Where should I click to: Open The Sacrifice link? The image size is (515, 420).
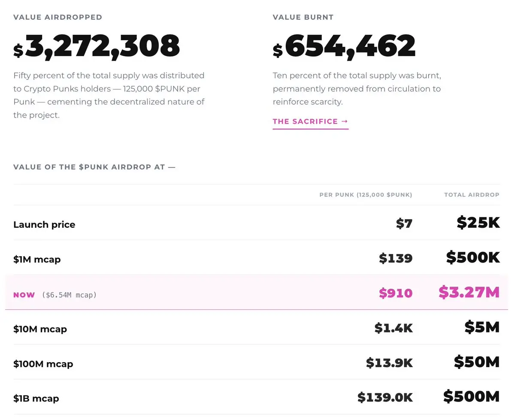(310, 121)
